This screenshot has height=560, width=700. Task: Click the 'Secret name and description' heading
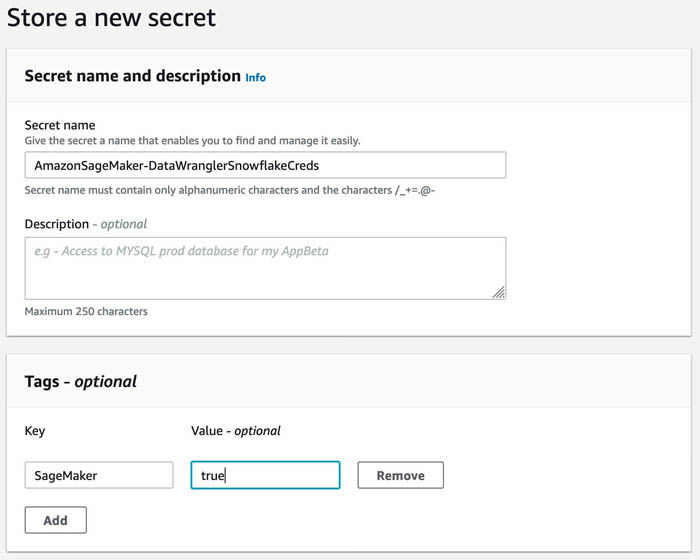133,76
